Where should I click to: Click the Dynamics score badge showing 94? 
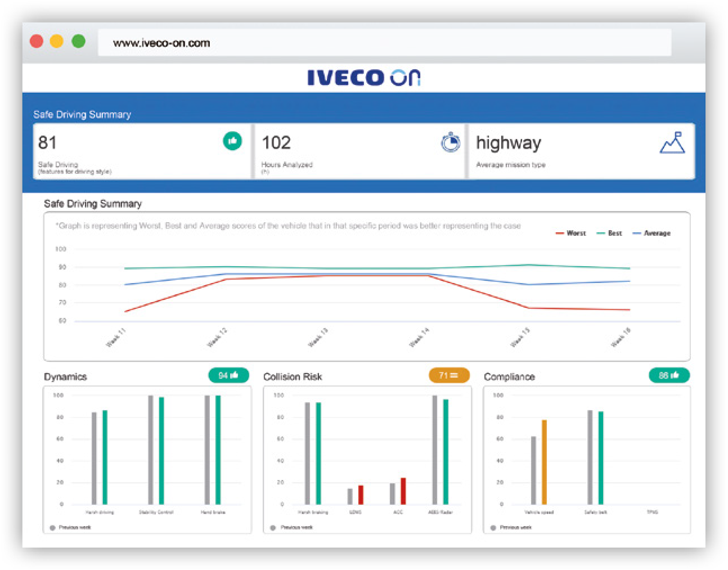pyautogui.click(x=228, y=375)
